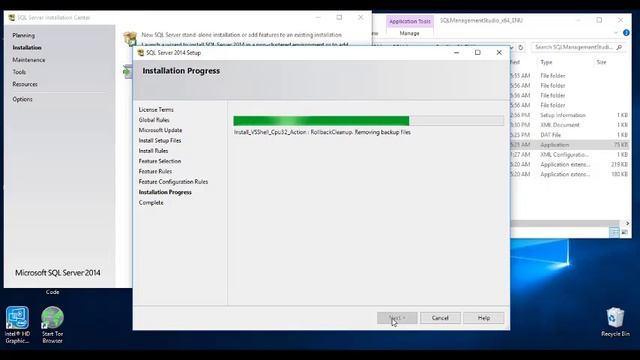This screenshot has height=360, width=640.
Task: Click right arrow of Explorer horizontal scrollbar
Action: (627, 224)
